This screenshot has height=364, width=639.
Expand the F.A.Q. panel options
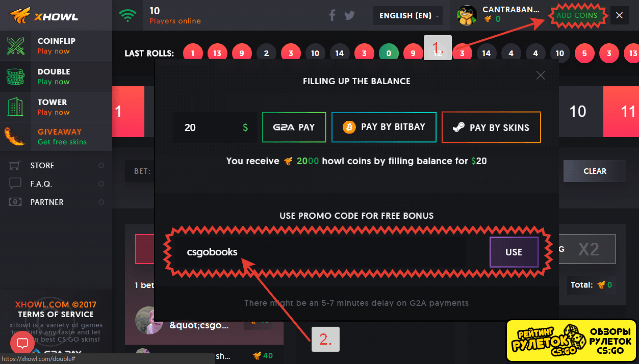pos(101,184)
